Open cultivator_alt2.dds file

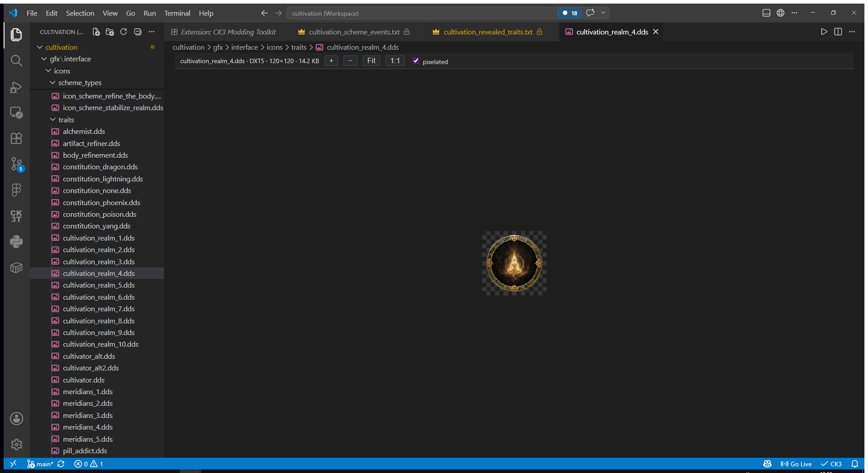[91, 368]
